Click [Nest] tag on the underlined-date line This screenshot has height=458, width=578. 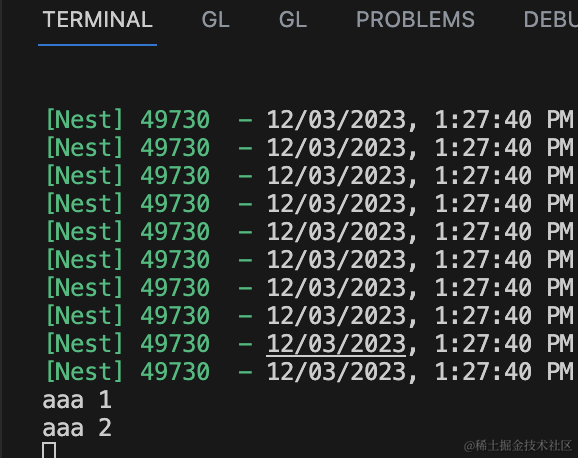coord(84,344)
